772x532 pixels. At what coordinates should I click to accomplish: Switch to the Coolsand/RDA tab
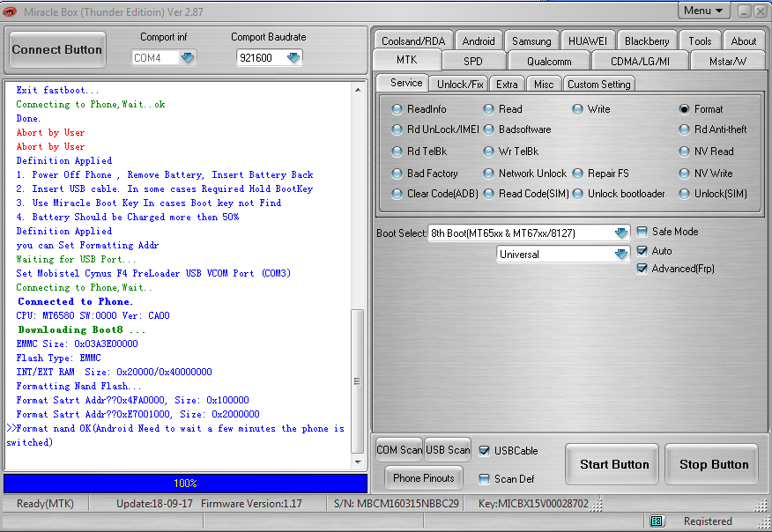point(413,41)
